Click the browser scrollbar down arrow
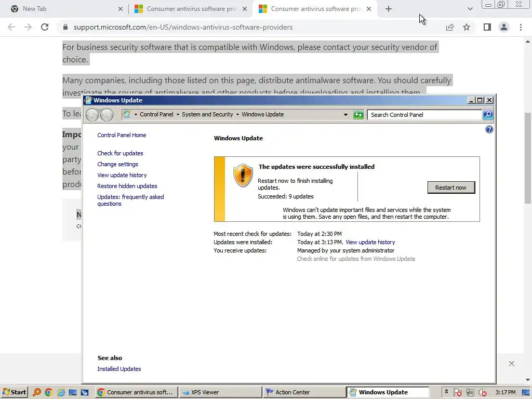 point(528,380)
